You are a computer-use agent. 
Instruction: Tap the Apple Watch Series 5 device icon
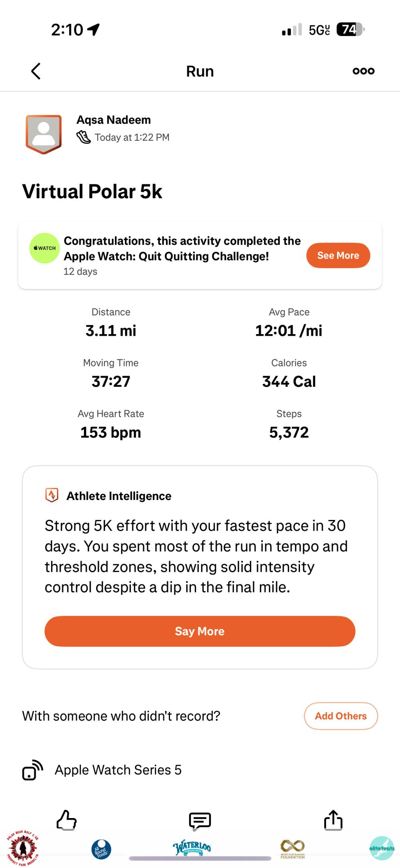(32, 770)
